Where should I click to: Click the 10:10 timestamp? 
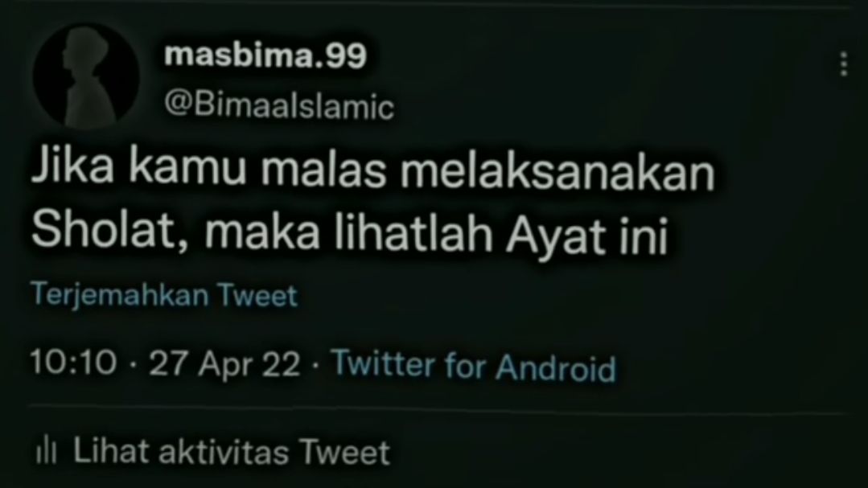74,363
